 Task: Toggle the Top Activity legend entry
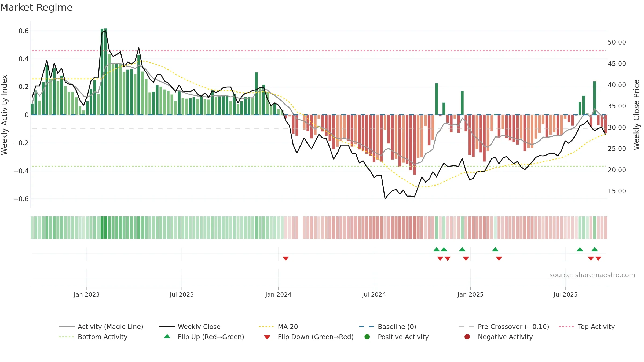pyautogui.click(x=587, y=327)
